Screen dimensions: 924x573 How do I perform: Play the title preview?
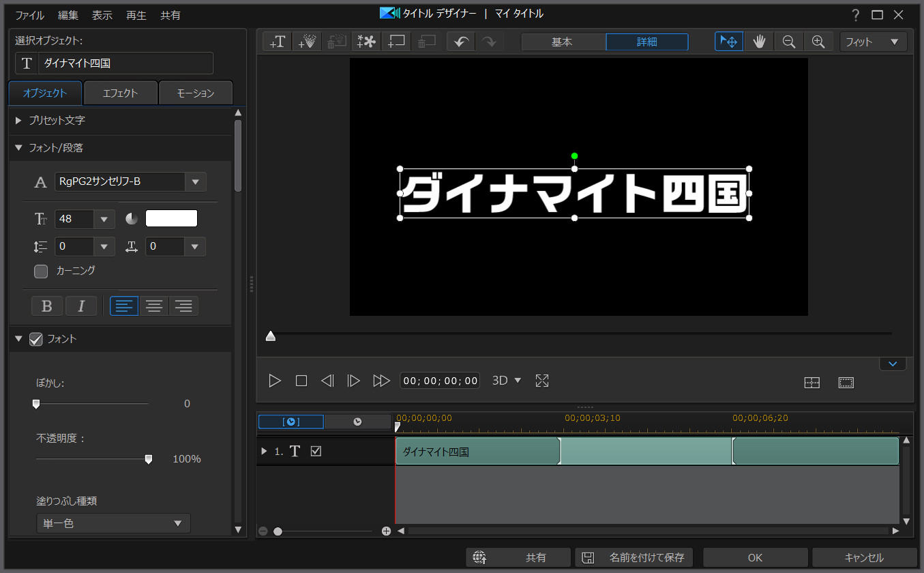click(275, 381)
